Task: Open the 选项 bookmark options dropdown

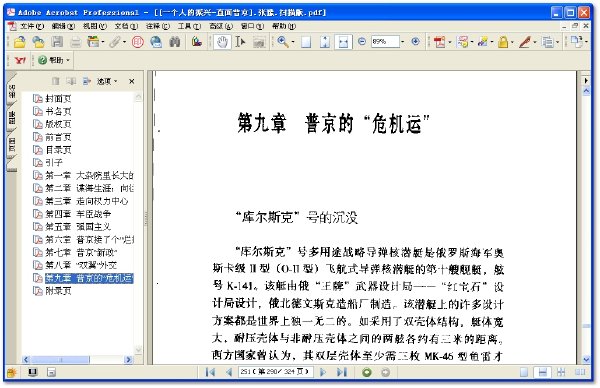Action: tap(107, 81)
